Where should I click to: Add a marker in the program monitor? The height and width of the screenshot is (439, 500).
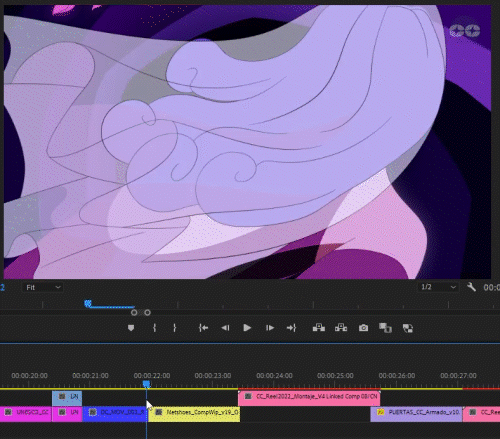coord(131,328)
